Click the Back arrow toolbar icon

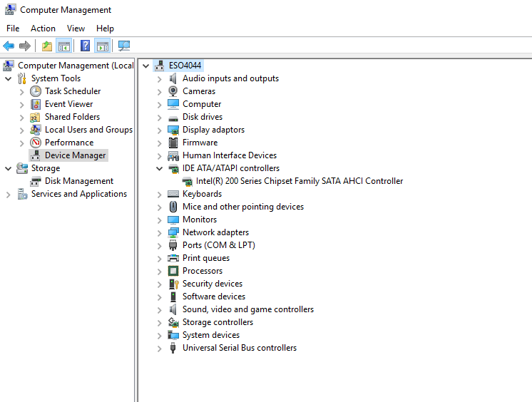(9, 46)
